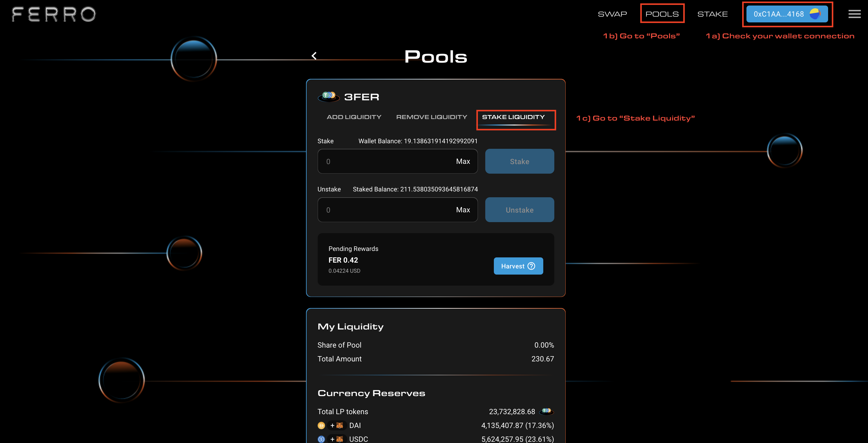Image resolution: width=868 pixels, height=443 pixels.
Task: Click the Harvest help question-mark icon
Action: point(531,266)
